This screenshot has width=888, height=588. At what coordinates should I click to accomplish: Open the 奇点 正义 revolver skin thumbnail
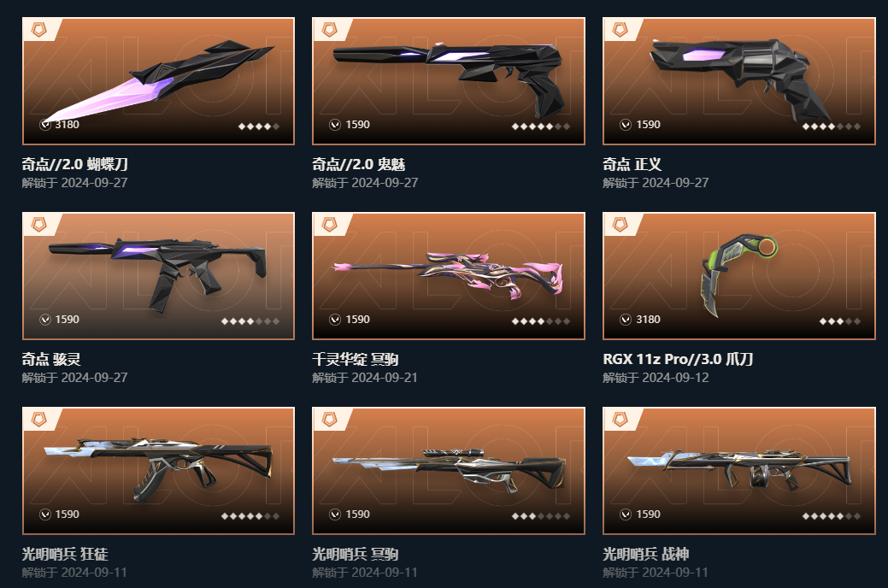[739, 81]
